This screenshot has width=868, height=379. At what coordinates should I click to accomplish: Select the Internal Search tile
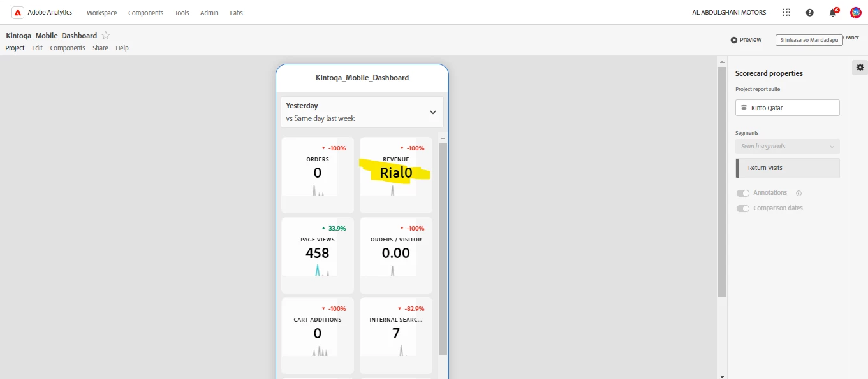[x=396, y=336]
